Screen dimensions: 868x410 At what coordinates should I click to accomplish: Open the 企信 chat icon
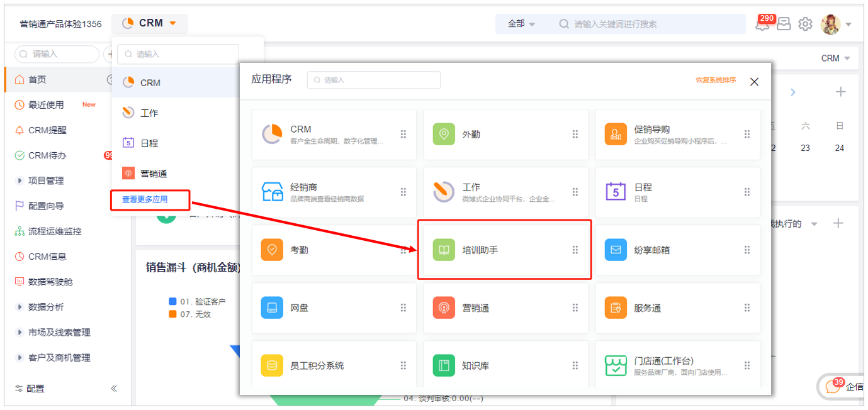[833, 387]
